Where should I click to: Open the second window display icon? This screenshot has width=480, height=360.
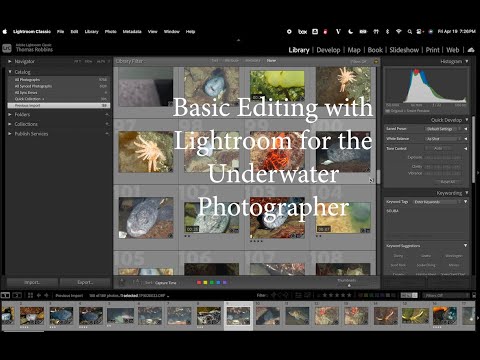[x=17, y=295]
